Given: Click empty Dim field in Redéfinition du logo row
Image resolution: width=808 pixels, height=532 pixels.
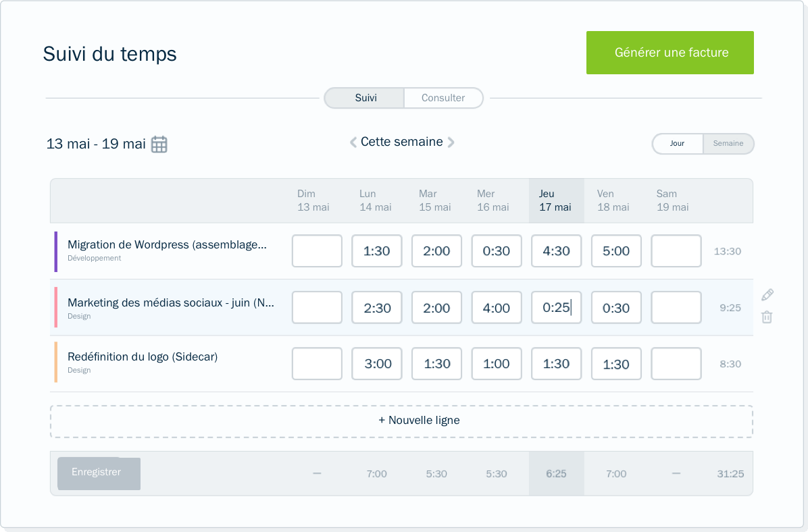Looking at the screenshot, I should pyautogui.click(x=317, y=364).
